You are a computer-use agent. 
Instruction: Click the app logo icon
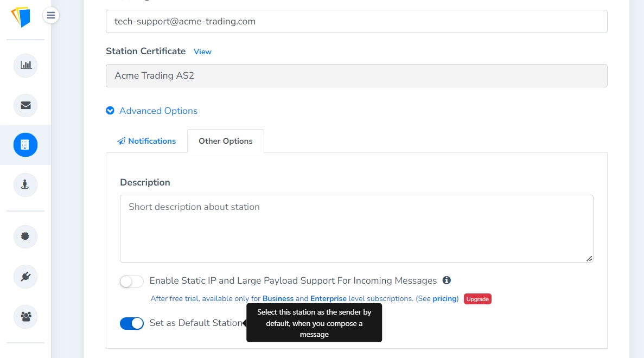coord(21,17)
